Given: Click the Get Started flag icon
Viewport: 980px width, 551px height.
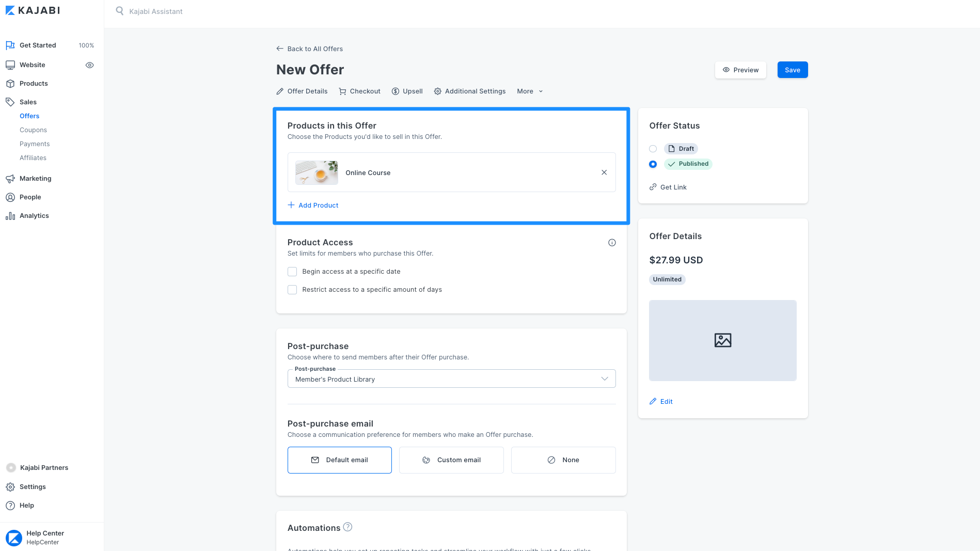Looking at the screenshot, I should tap(10, 45).
